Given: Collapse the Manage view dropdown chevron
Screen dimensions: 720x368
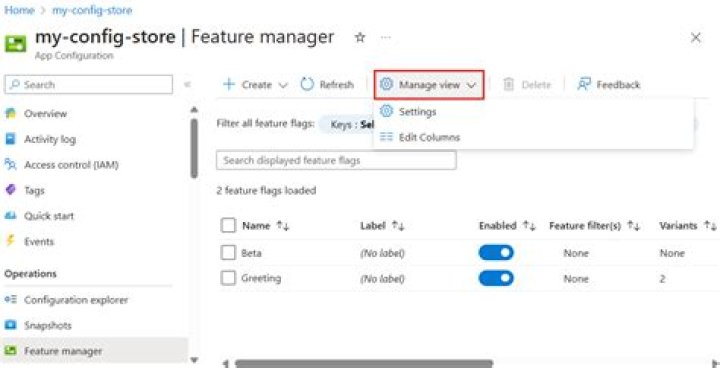Looking at the screenshot, I should 472,85.
